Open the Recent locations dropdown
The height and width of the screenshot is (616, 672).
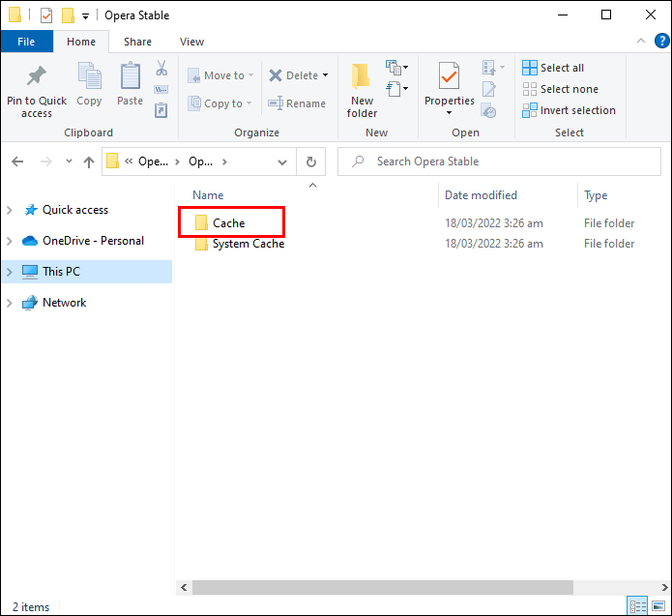[69, 161]
